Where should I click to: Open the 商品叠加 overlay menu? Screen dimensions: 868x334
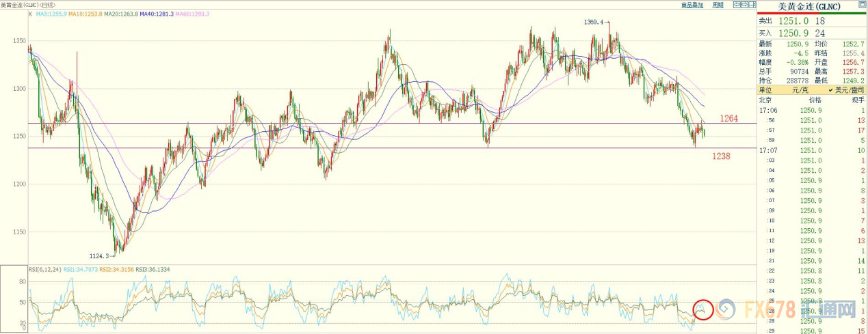coord(692,5)
